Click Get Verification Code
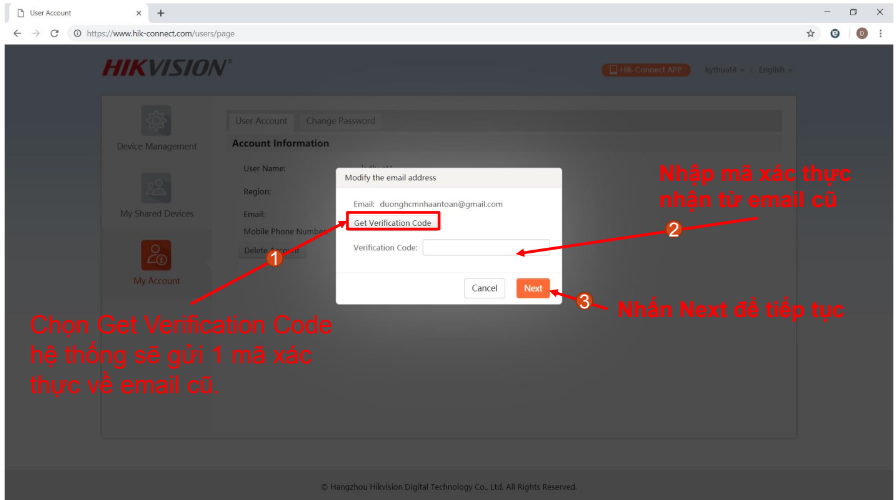896x500 pixels. [x=393, y=223]
